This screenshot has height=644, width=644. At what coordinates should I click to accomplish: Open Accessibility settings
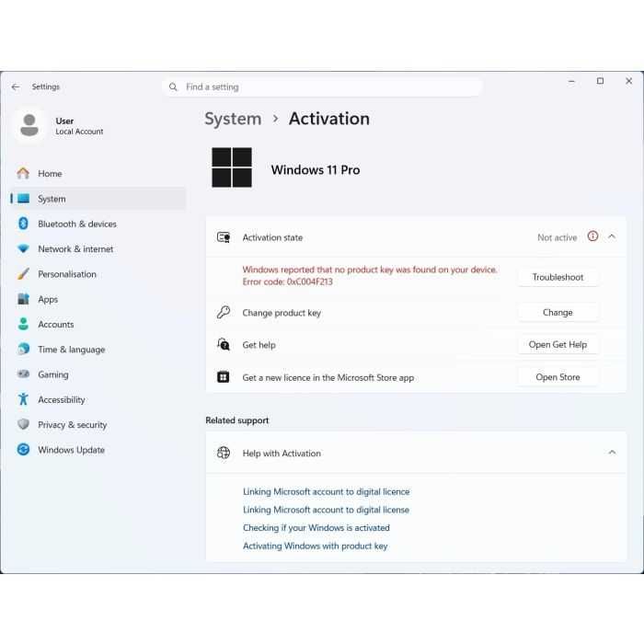click(x=98, y=399)
